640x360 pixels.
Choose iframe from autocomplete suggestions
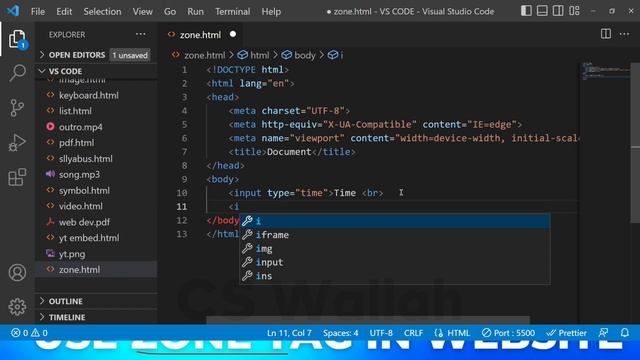coord(395,235)
